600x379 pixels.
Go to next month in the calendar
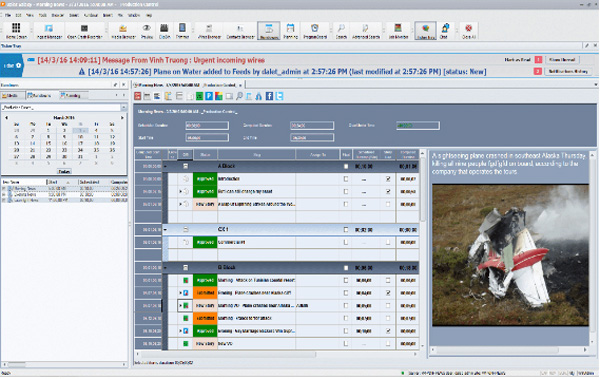122,118
